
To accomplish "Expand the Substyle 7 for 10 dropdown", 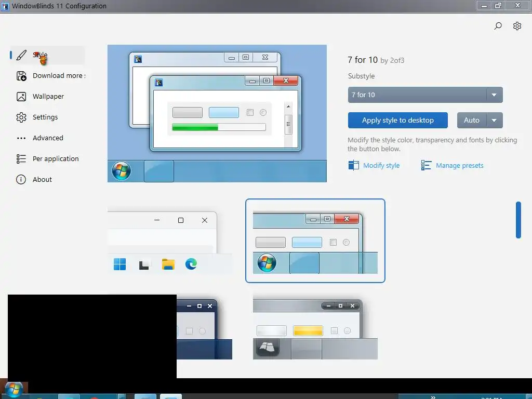I will point(425,95).
